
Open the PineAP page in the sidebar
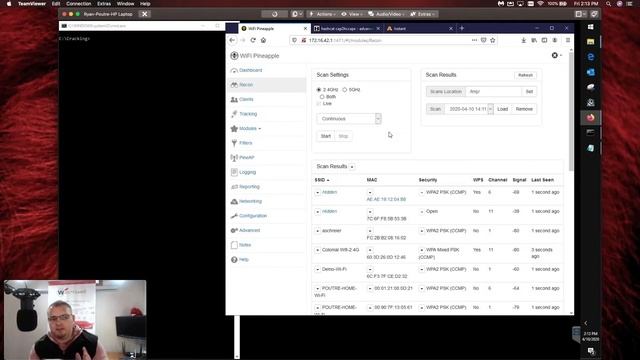(x=247, y=158)
